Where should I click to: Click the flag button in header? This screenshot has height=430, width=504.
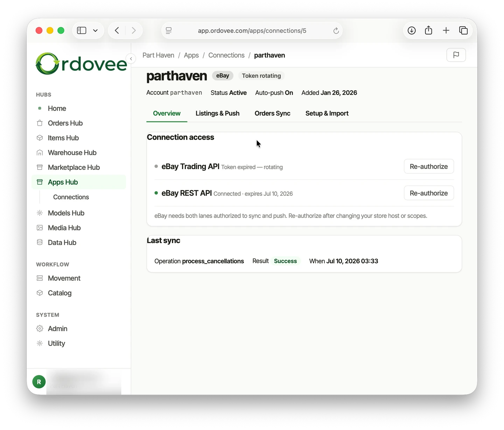pos(456,55)
